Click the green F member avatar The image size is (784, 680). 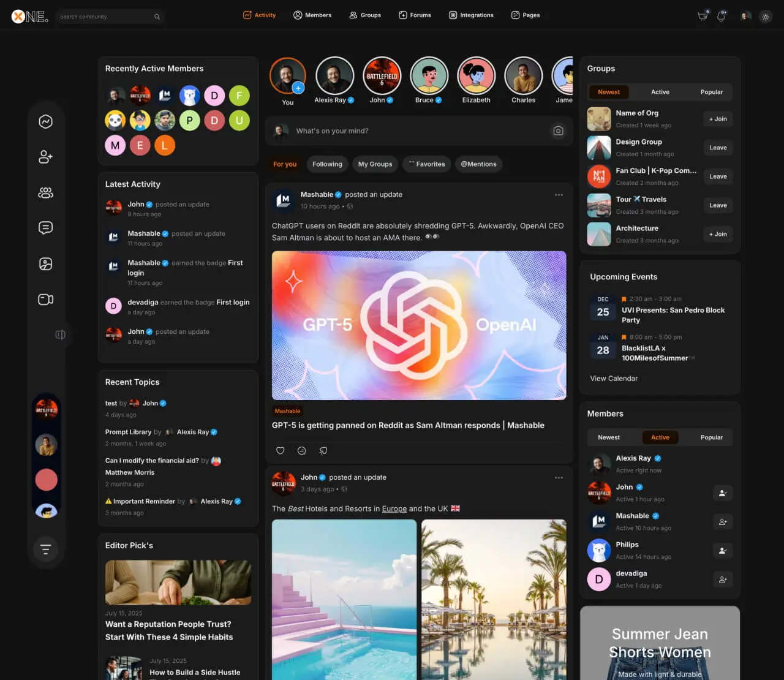pyautogui.click(x=239, y=96)
